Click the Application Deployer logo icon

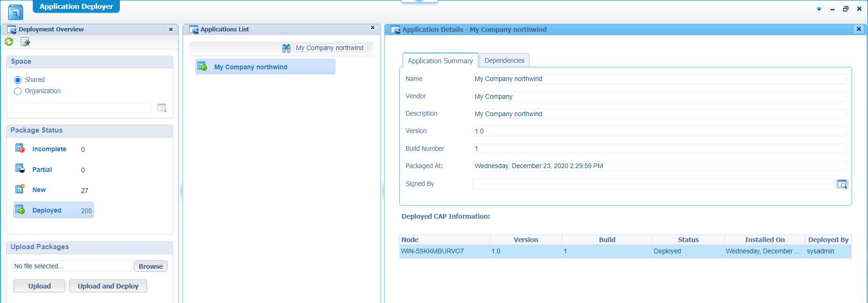point(15,13)
